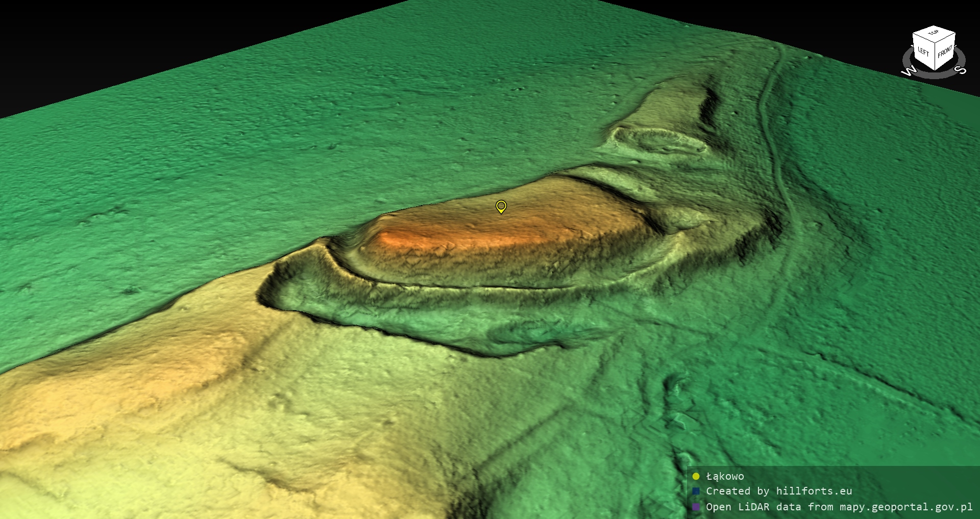Select the Łąkowo legend label

(725, 477)
